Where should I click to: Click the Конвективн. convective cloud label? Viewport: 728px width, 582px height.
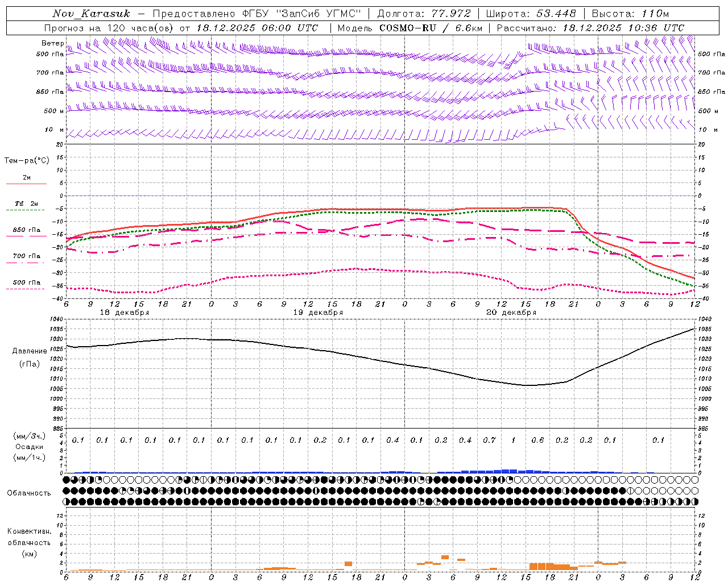click(x=29, y=531)
